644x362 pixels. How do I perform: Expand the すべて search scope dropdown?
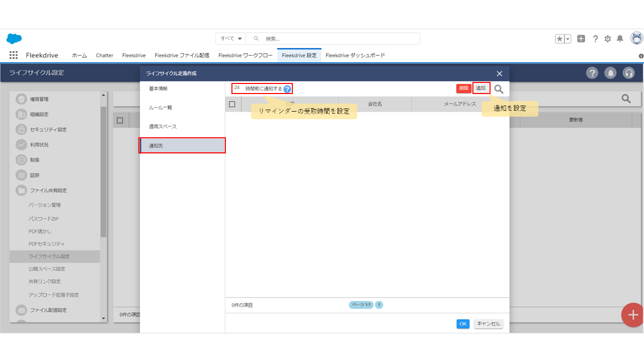(x=231, y=39)
